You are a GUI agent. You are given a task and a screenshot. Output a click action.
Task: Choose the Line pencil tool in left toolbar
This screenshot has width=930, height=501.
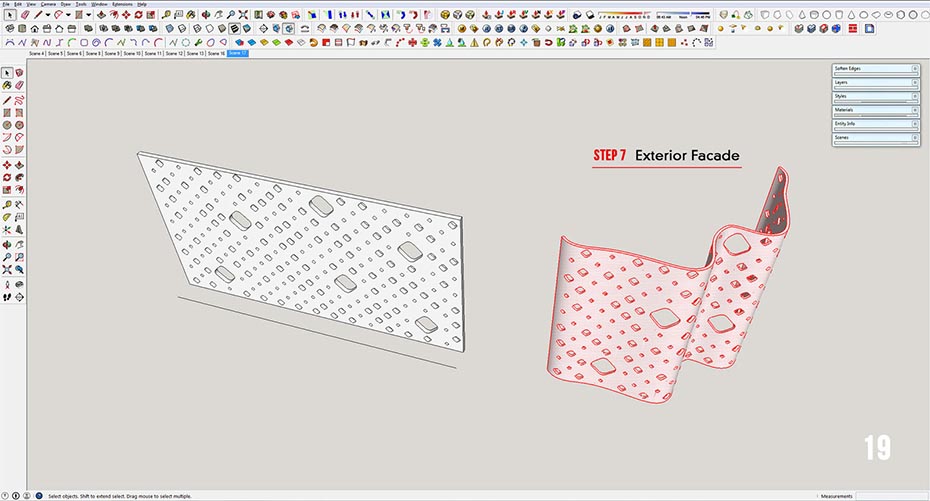[7, 100]
